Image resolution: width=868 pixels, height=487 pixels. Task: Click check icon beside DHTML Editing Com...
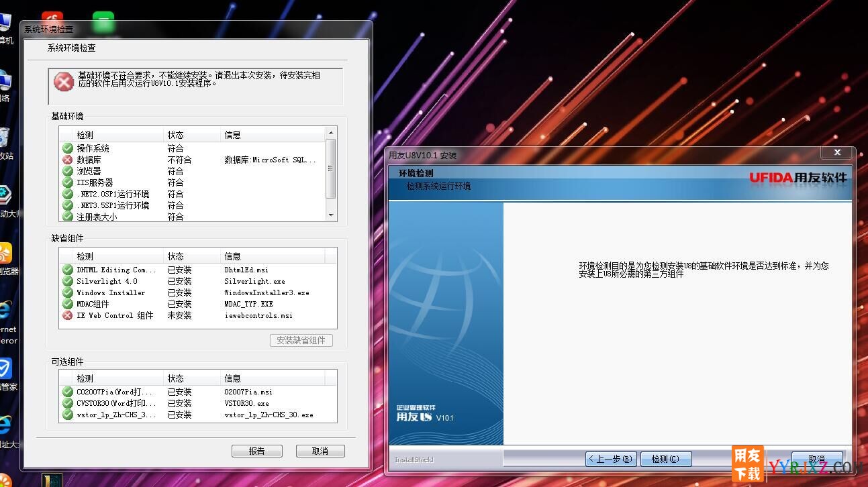(68, 270)
